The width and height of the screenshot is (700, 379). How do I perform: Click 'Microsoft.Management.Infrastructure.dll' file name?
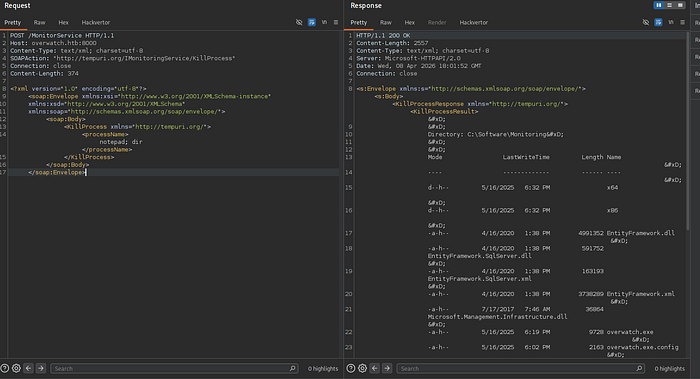(497, 317)
